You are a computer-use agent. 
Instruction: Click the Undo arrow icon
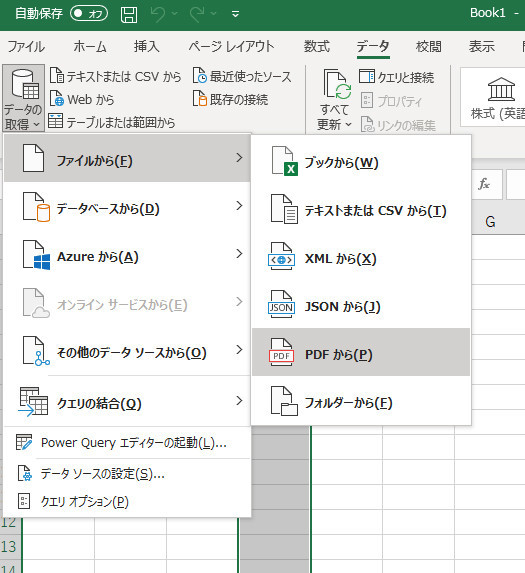[158, 14]
